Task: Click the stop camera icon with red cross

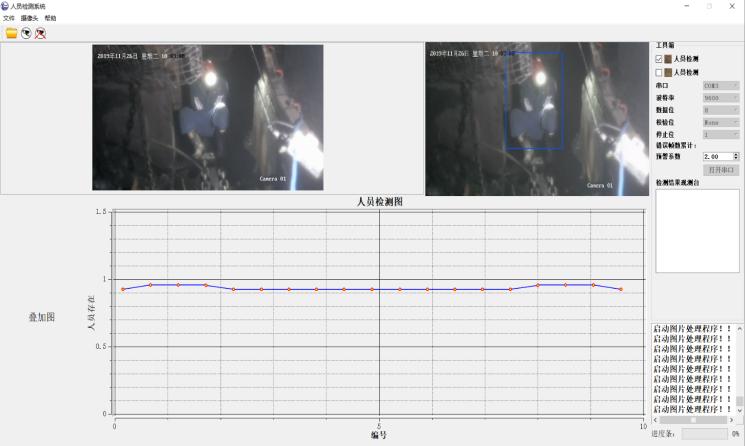Action: pyautogui.click(x=40, y=33)
